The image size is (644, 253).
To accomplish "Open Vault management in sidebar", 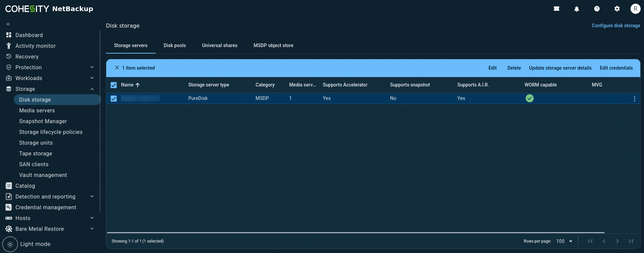I will coord(43,175).
